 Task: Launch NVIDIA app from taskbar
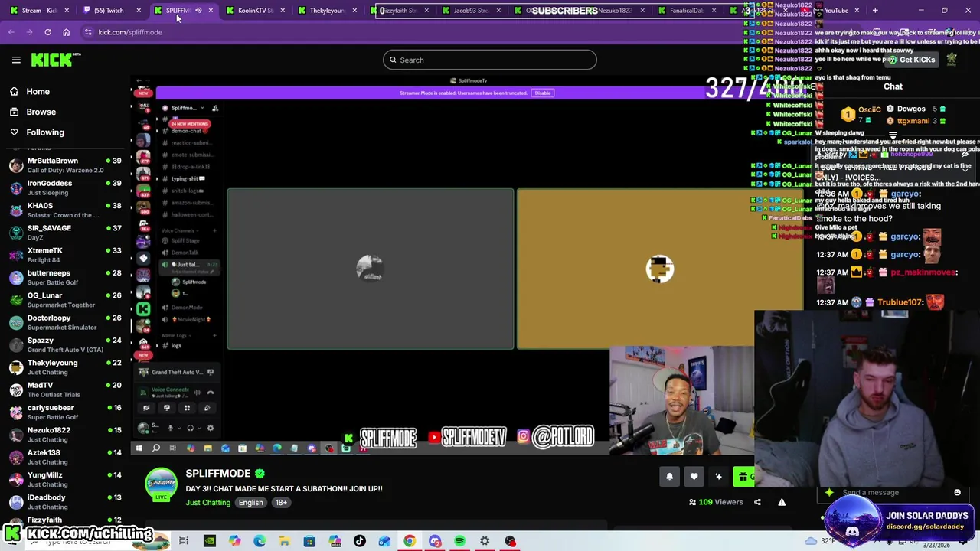pos(209,541)
